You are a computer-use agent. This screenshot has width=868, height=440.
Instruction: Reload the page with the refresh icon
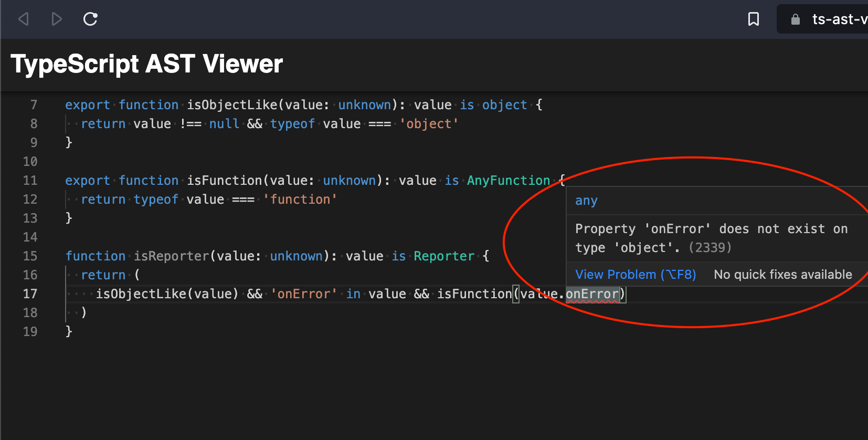point(90,19)
